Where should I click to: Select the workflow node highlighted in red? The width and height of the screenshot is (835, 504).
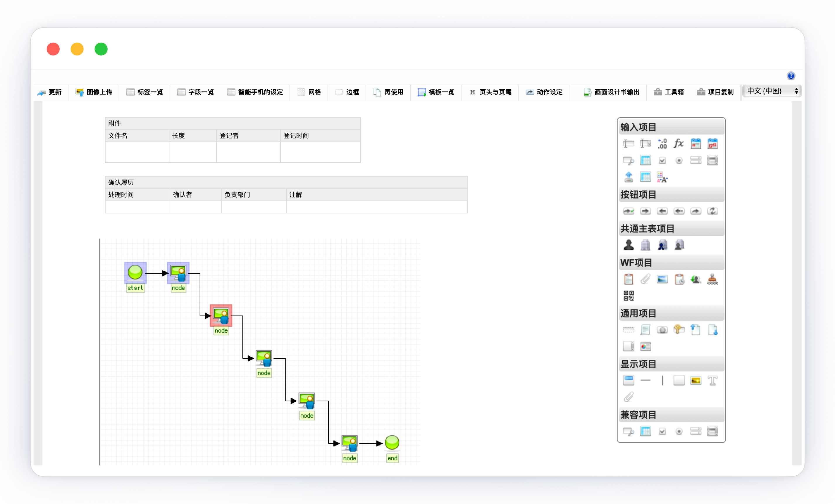[221, 316]
